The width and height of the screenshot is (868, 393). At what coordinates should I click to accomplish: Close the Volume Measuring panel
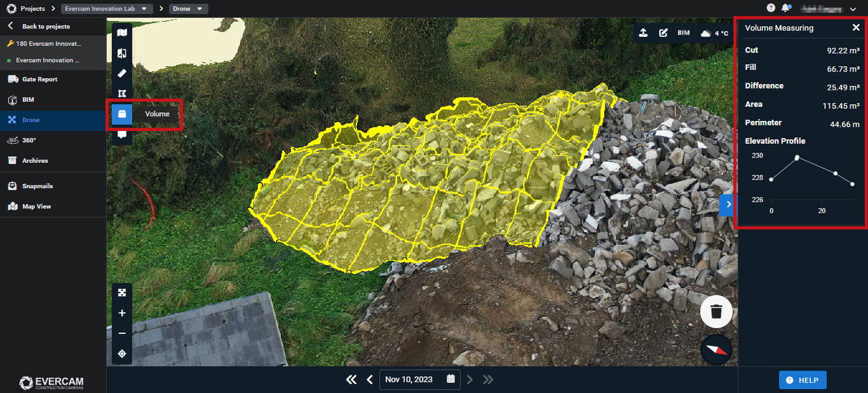[856, 28]
